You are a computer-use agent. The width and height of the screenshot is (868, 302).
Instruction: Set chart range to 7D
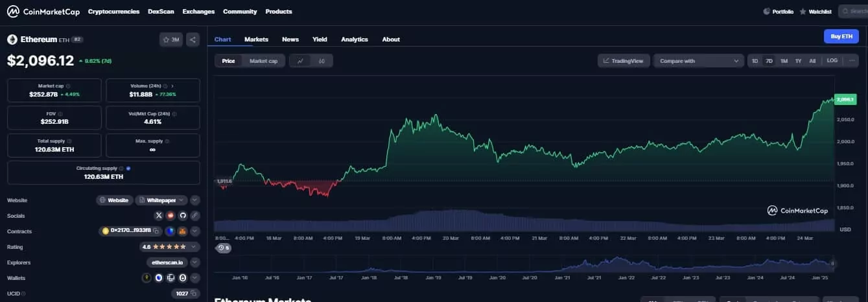pos(769,61)
